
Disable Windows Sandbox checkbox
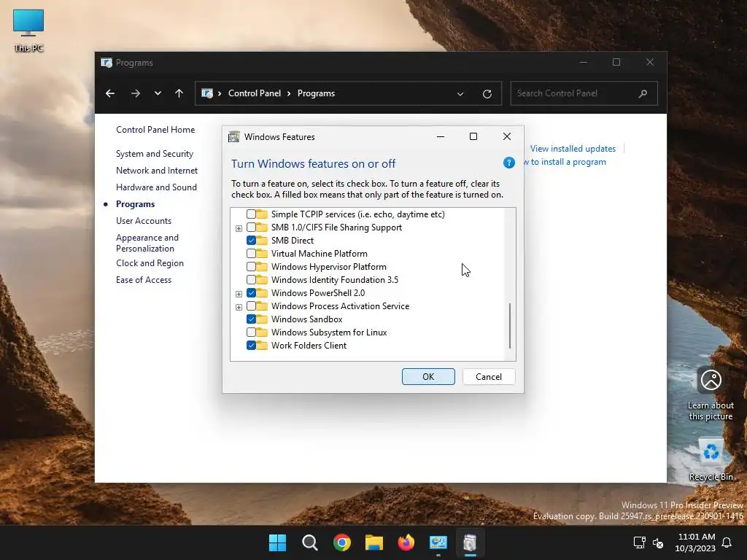(251, 319)
